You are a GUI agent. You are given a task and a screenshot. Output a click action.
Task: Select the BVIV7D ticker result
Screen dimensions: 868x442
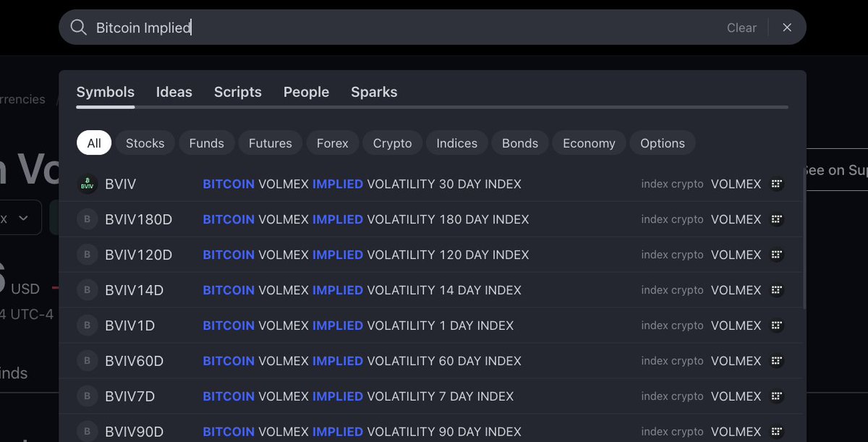(129, 396)
